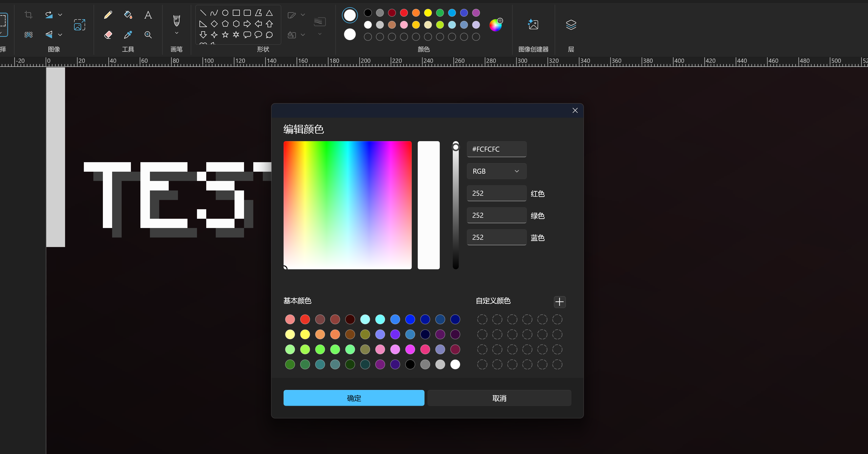This screenshot has width=868, height=454.
Task: Select the Fill bucket tool
Action: (x=128, y=15)
